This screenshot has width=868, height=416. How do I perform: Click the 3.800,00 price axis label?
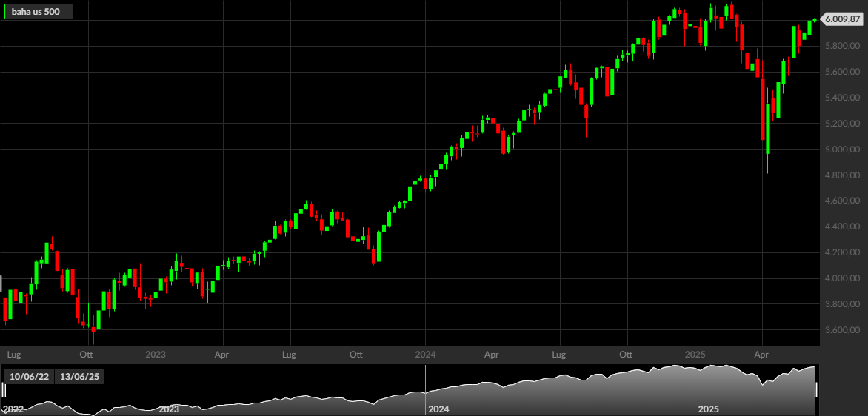(842, 304)
